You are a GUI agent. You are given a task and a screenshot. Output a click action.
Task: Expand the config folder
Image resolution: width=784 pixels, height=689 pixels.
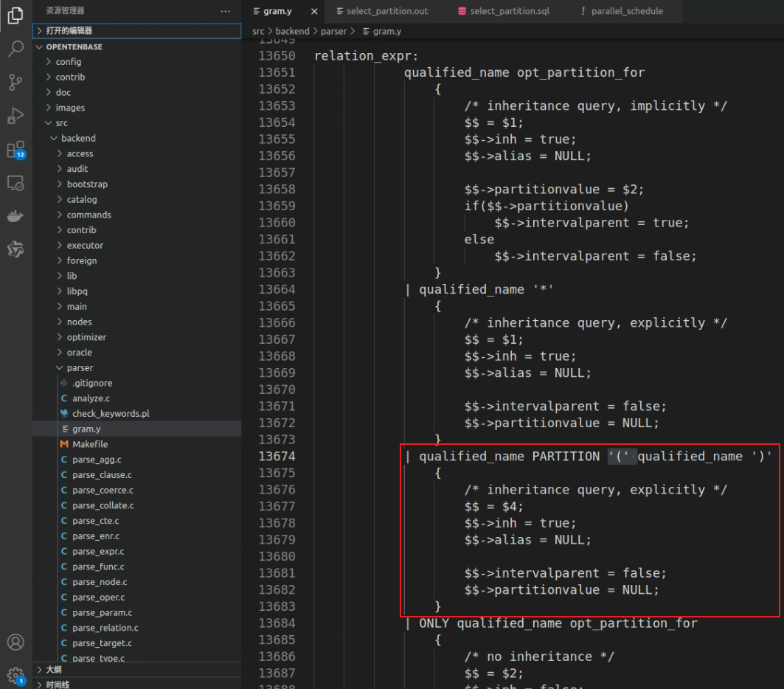(137, 61)
